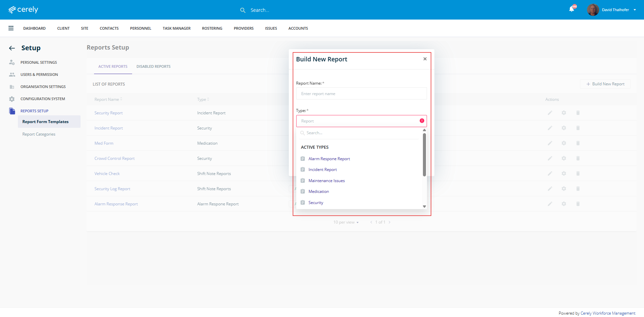The height and width of the screenshot is (317, 644).
Task: Open the notifications bell icon
Action: click(572, 9)
